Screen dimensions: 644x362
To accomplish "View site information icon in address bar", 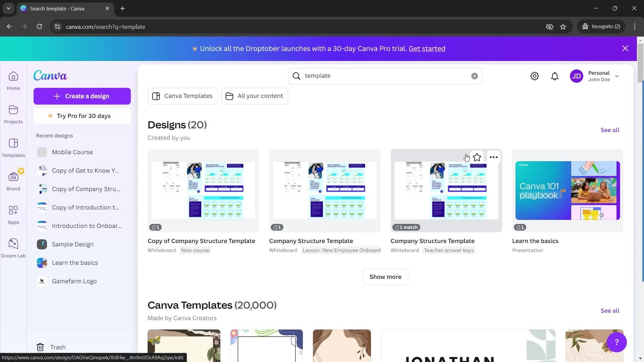I will click(x=57, y=26).
